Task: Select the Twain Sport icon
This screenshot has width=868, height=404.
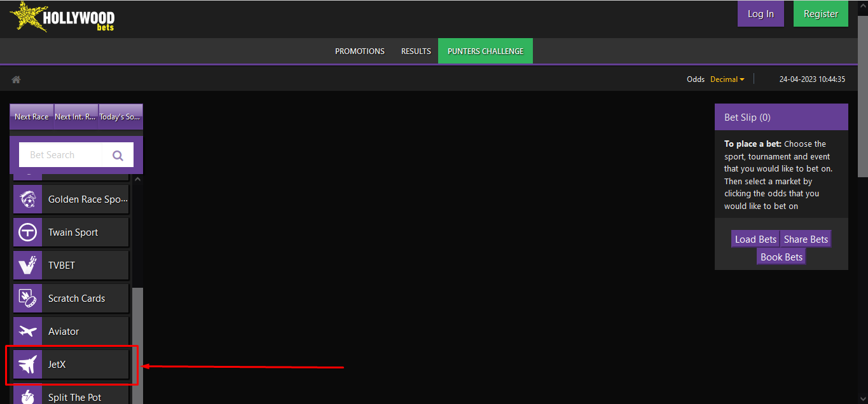Action: pos(27,232)
